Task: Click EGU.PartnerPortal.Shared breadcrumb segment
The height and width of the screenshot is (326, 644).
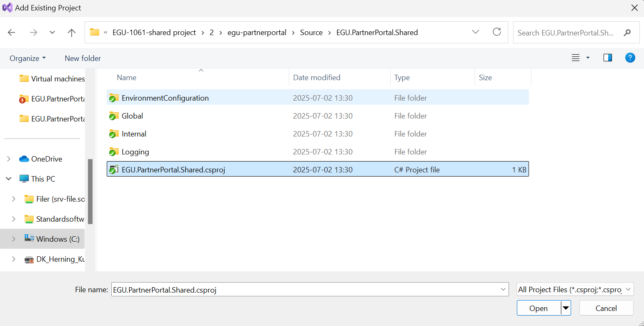Action: 377,33
